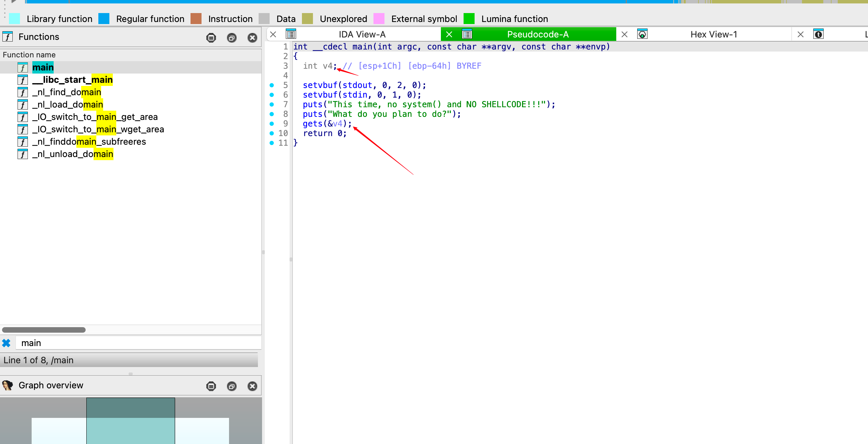Click function icon beside _IO_switch_to_main_wget_area
The image size is (868, 444).
(23, 129)
